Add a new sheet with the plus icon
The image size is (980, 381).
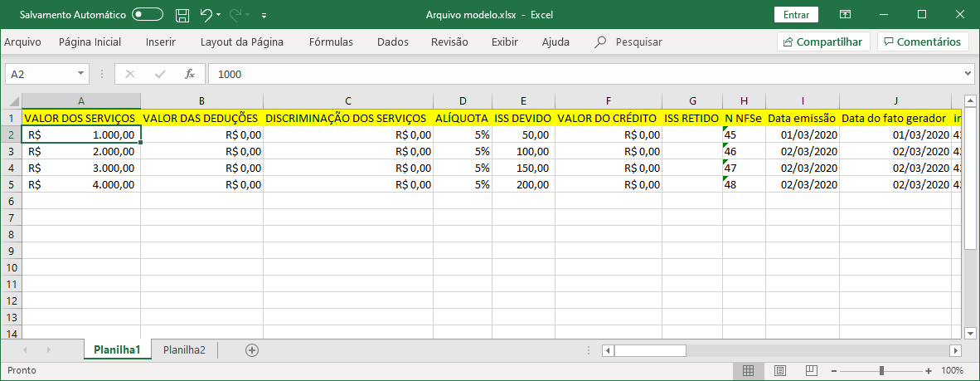coord(252,350)
